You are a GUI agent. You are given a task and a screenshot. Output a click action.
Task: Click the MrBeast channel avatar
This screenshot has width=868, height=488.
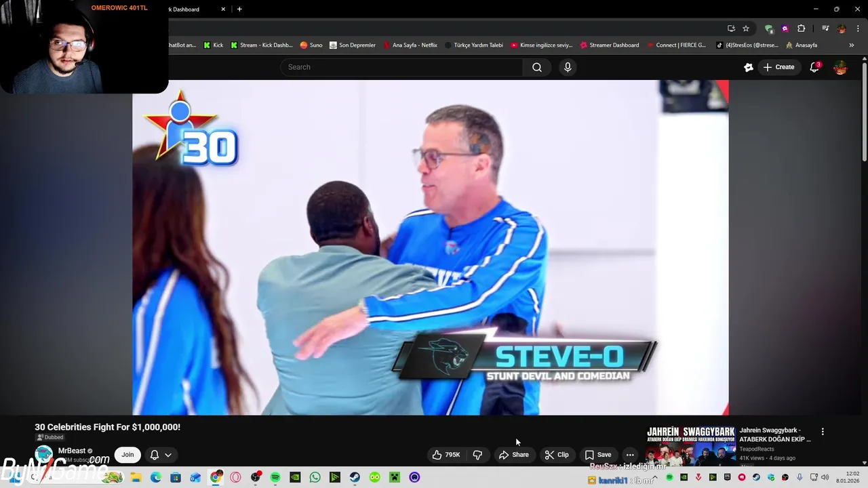[x=43, y=455]
